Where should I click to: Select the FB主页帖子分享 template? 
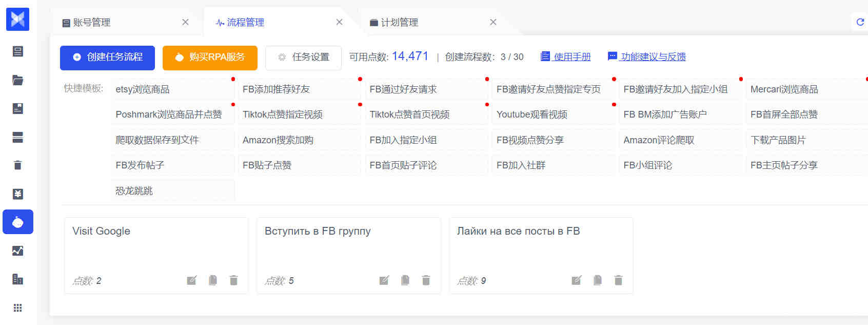(x=807, y=165)
